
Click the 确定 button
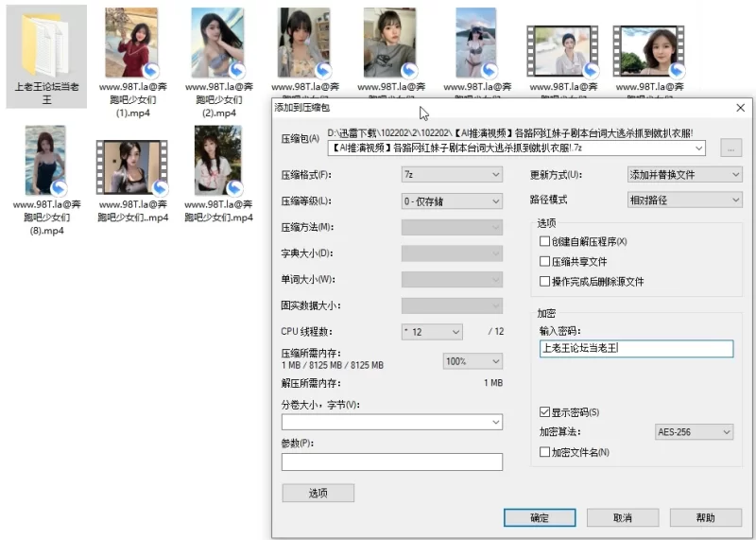click(540, 518)
